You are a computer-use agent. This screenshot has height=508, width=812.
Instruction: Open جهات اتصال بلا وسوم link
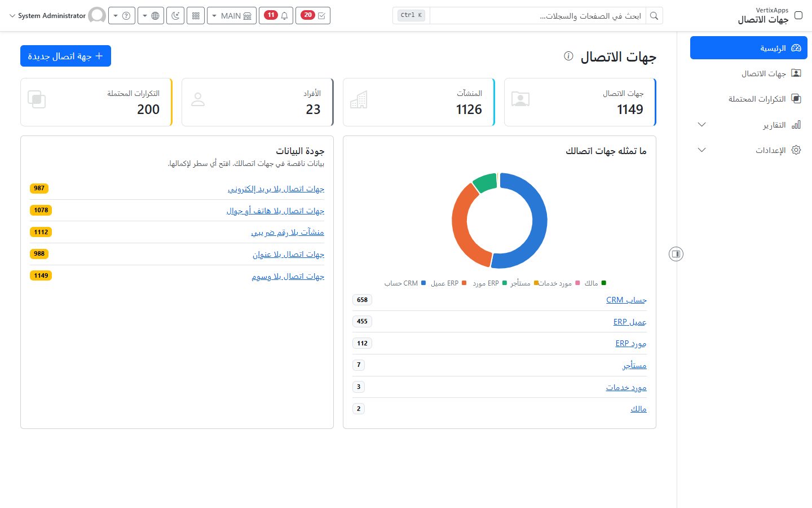click(288, 276)
